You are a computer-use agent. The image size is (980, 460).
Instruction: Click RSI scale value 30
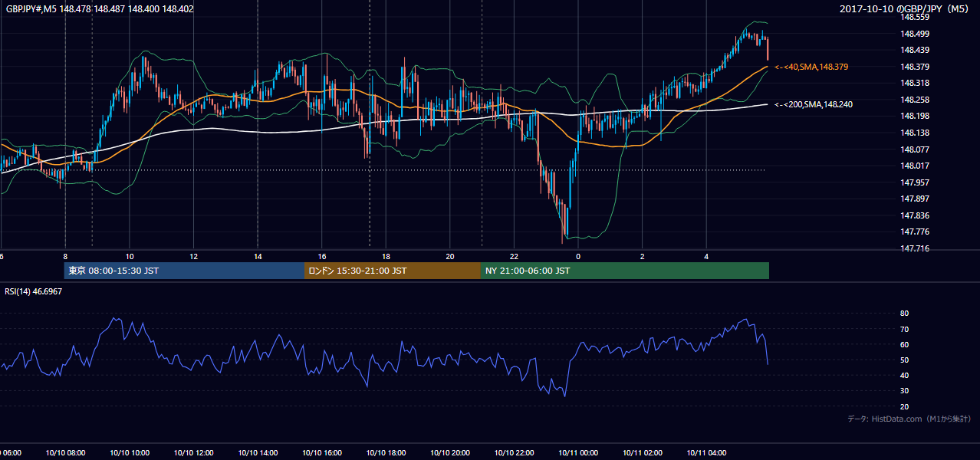(905, 391)
